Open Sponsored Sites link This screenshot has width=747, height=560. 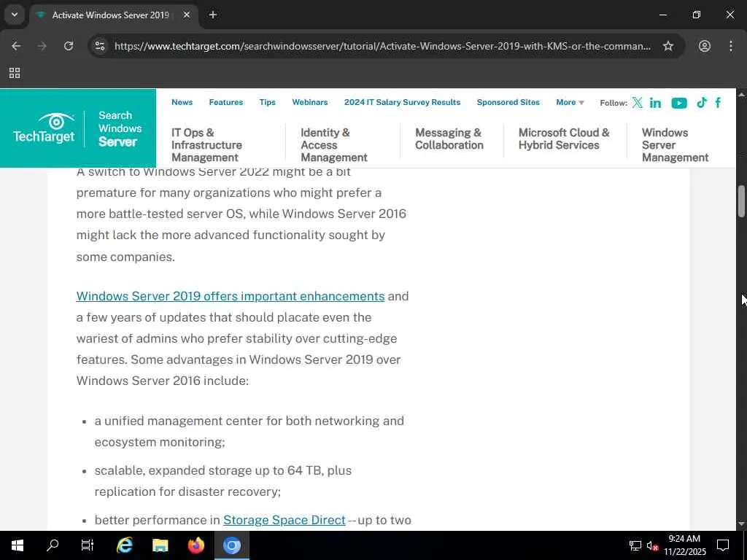[x=508, y=102]
